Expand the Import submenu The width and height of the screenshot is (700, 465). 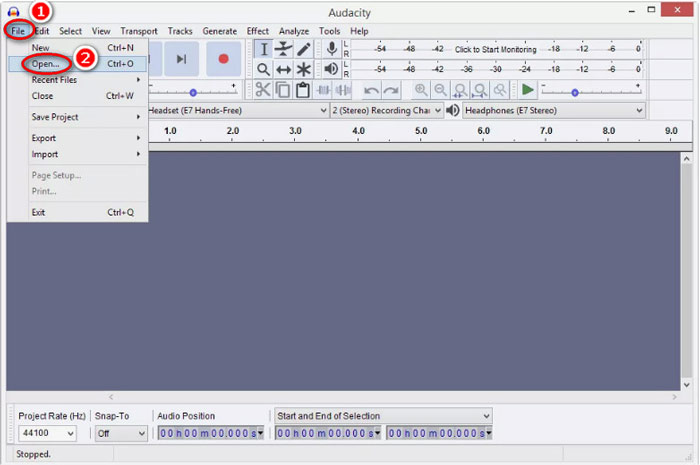78,154
